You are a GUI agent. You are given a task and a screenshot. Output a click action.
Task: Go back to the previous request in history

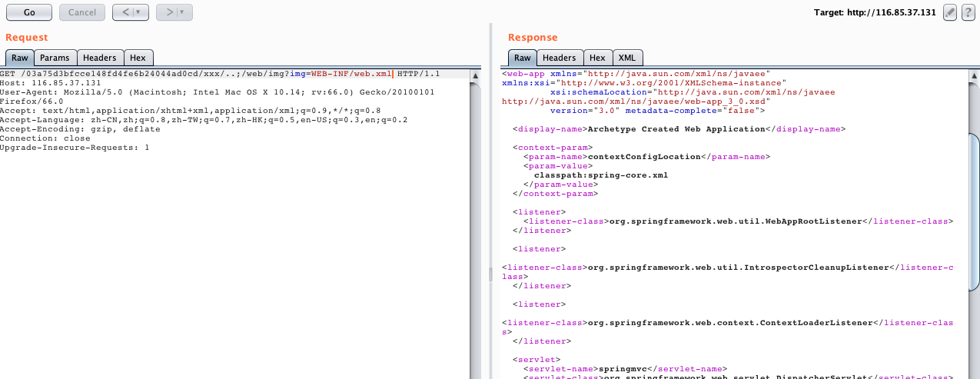point(124,12)
